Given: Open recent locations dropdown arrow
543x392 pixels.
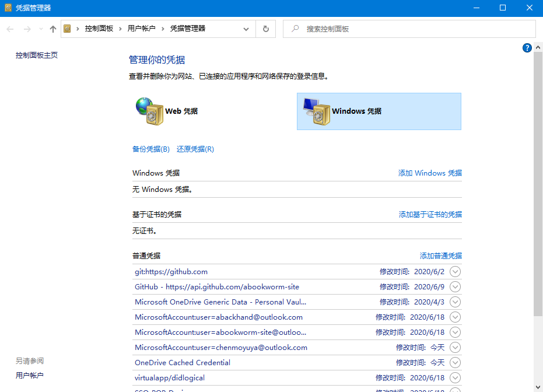Looking at the screenshot, I should coord(40,29).
